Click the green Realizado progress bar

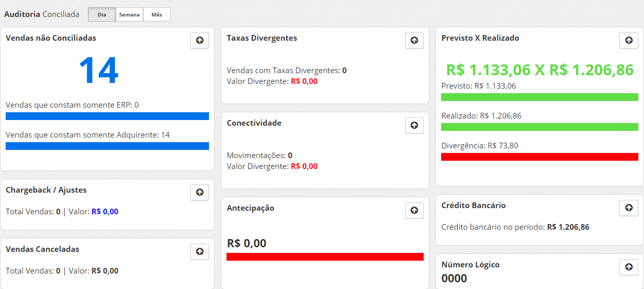539,127
